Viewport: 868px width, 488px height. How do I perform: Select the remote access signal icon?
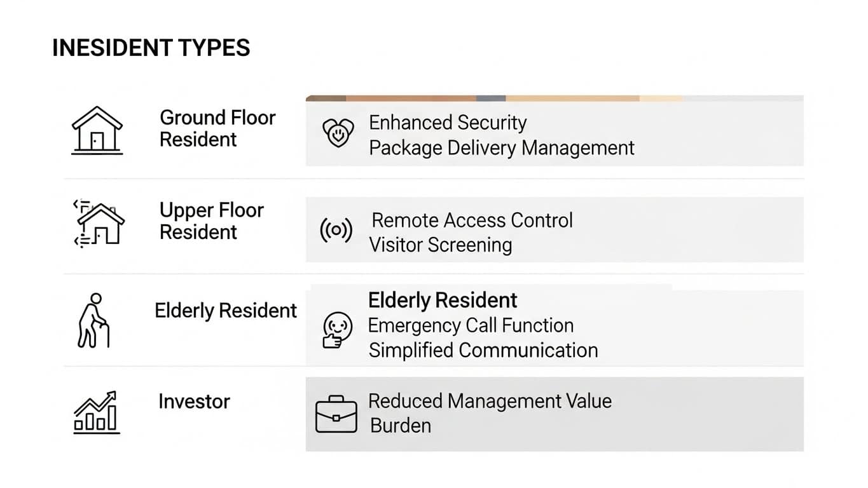336,231
